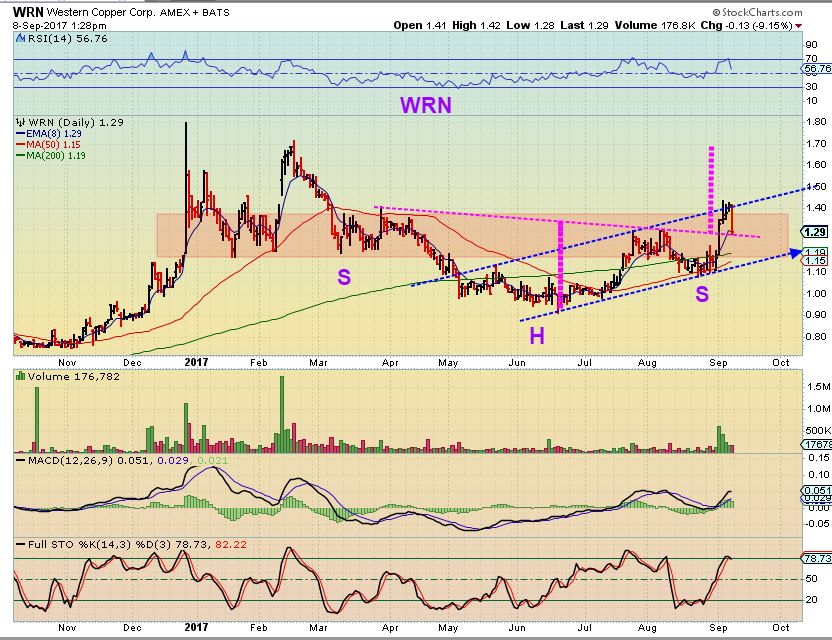Click the May date label under the stochastic panel

coord(448,627)
